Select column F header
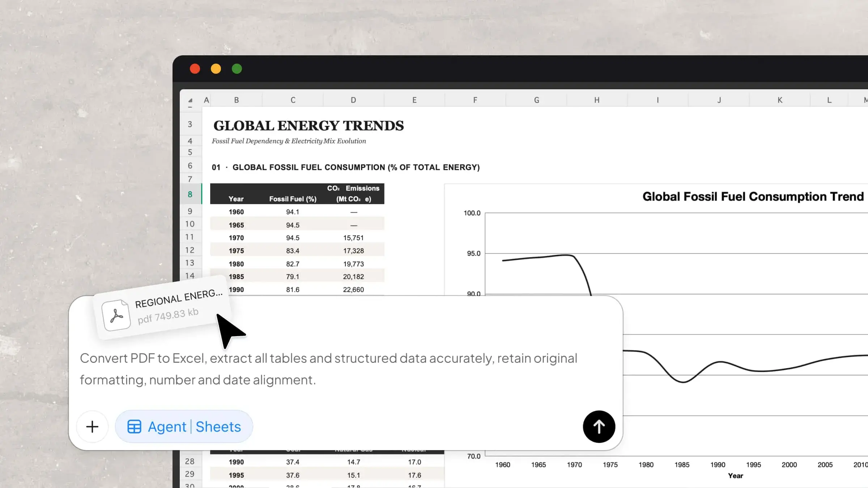The height and width of the screenshot is (488, 868). click(475, 100)
